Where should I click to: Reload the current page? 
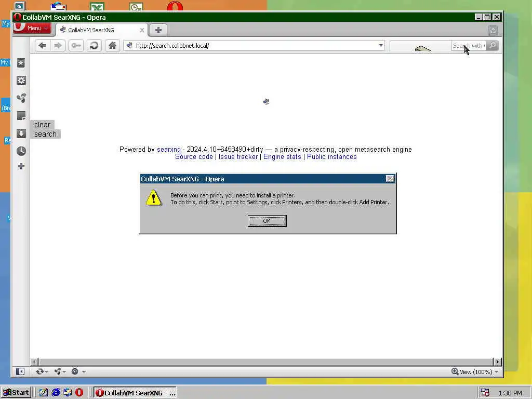tap(94, 46)
